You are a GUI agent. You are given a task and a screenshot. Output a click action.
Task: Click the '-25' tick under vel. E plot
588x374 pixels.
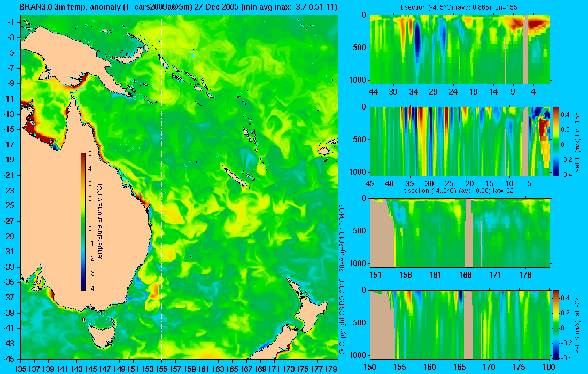pos(449,184)
